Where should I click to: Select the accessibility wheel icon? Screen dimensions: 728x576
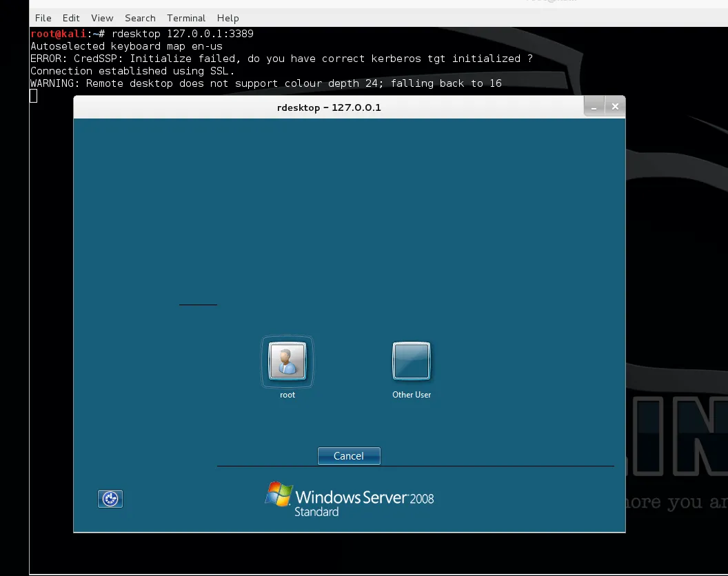pyautogui.click(x=110, y=499)
